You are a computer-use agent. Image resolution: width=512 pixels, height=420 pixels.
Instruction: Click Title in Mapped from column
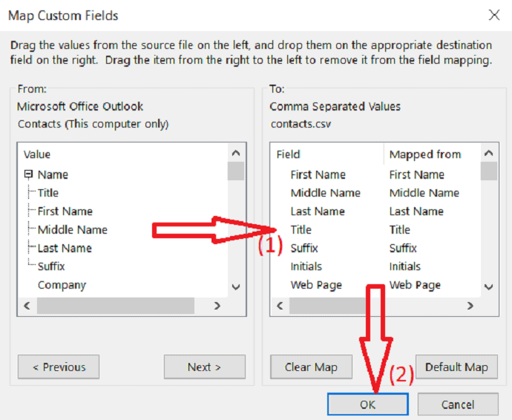(400, 229)
